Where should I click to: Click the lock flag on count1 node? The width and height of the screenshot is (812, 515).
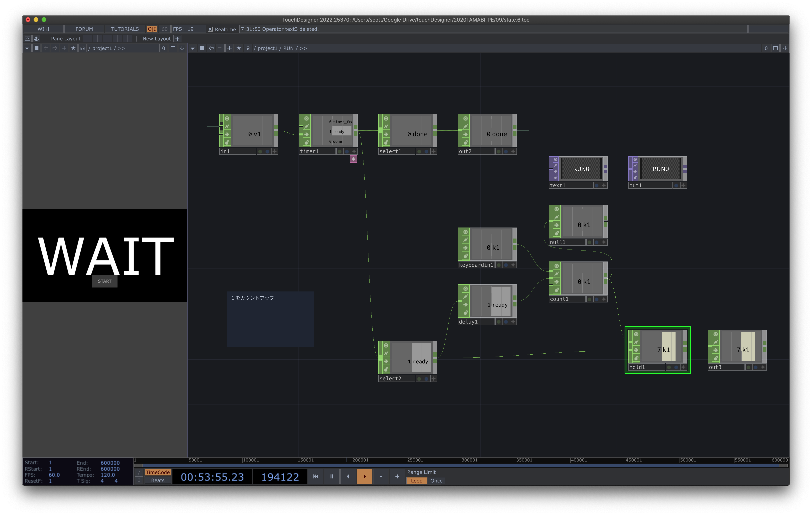click(556, 290)
